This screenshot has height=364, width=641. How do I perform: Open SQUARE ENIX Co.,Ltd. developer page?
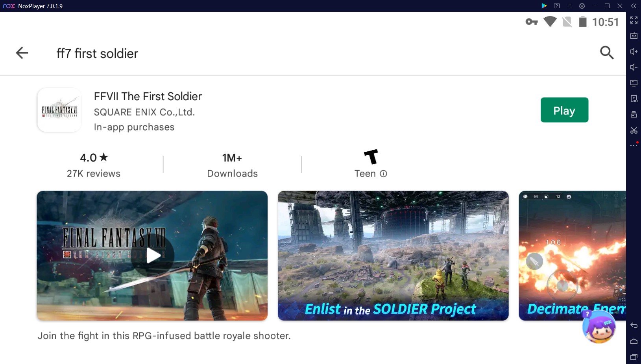click(144, 112)
